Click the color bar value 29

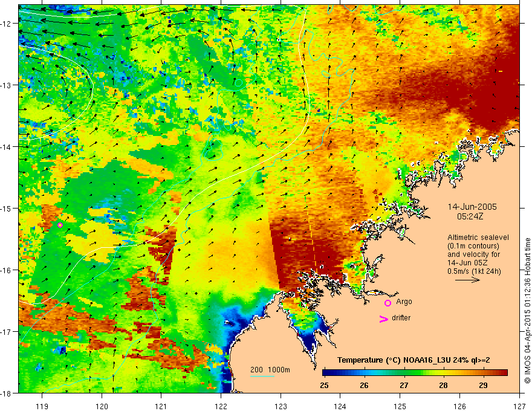(483, 385)
